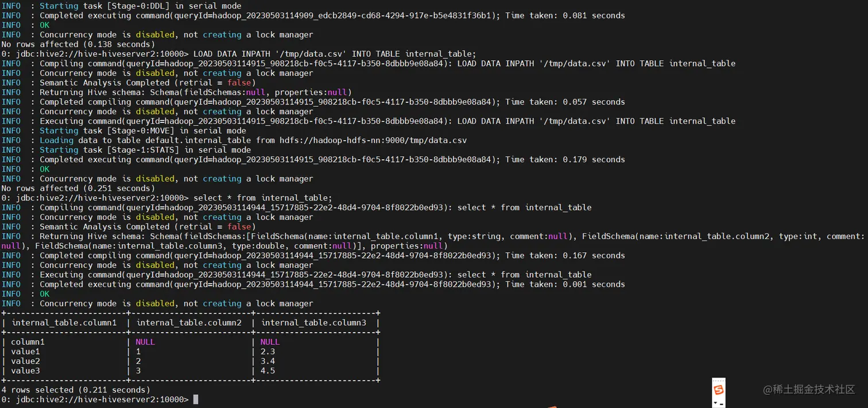This screenshot has width=868, height=408.
Task: Click the NULL value under internal_table.column3
Action: tap(270, 342)
